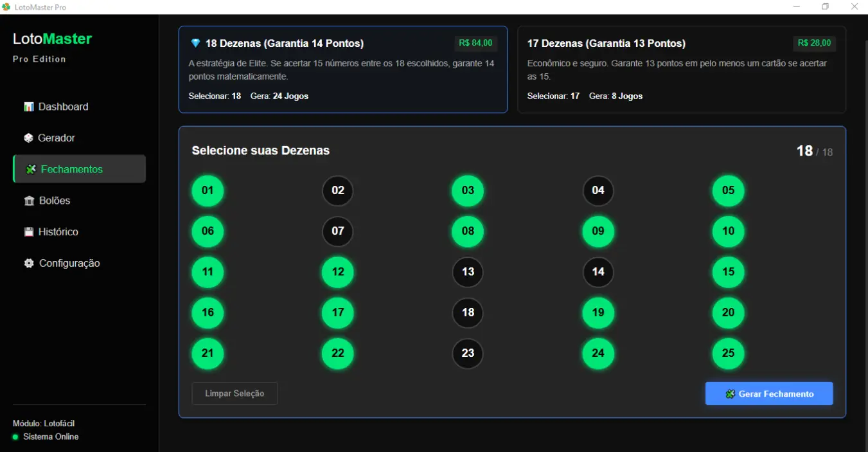Choose the 17 Dezenas strategy card
The width and height of the screenshot is (868, 452).
pyautogui.click(x=681, y=69)
